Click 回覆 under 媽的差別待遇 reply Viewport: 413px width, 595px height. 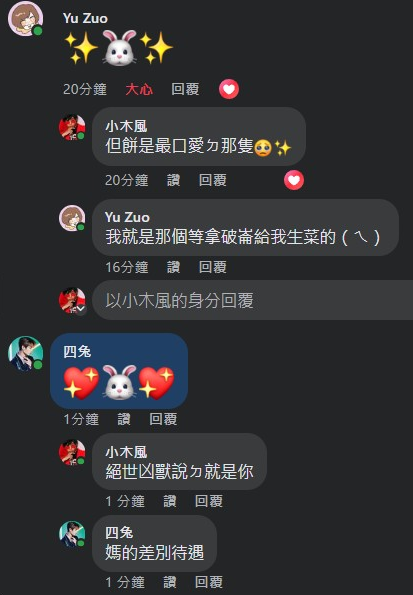coord(209,582)
